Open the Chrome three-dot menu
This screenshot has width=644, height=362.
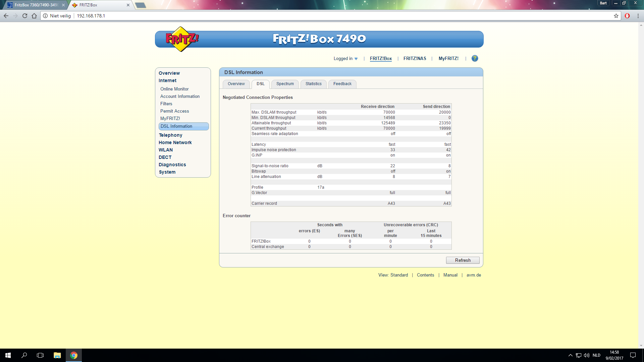(638, 16)
